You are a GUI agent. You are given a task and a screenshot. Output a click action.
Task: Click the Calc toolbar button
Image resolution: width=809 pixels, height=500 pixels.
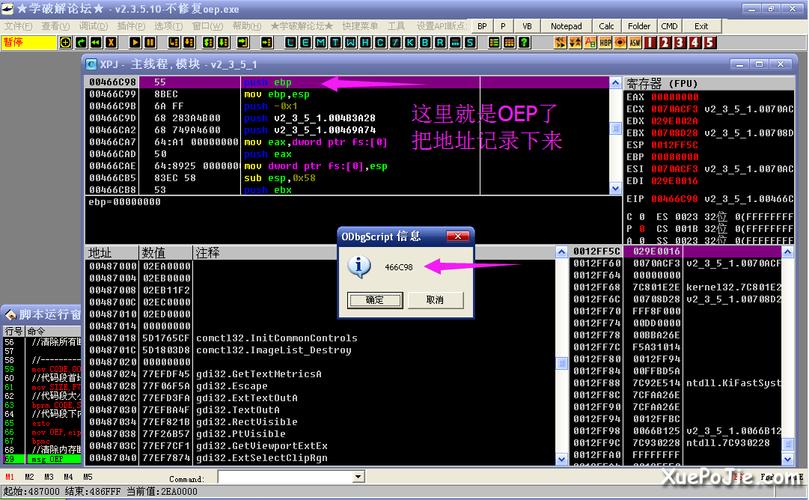[607, 25]
